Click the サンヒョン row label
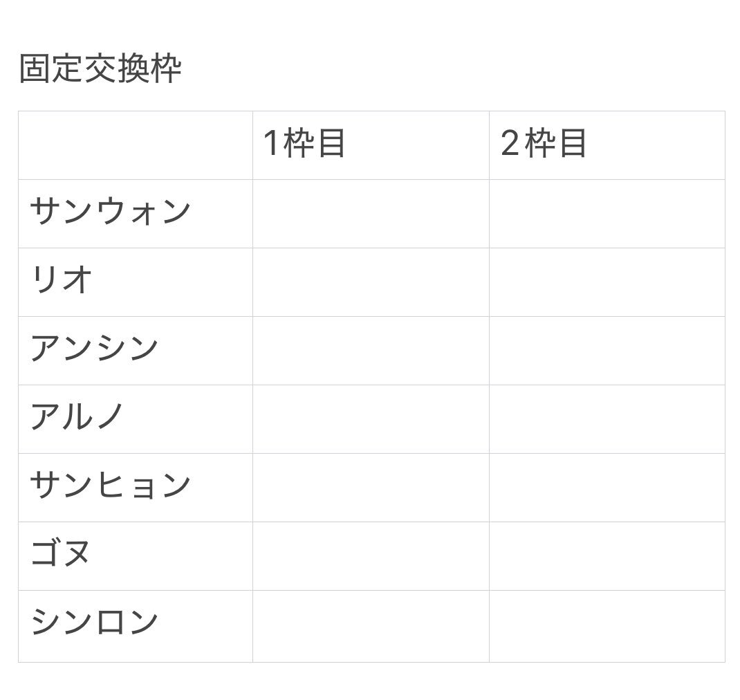 click(111, 486)
